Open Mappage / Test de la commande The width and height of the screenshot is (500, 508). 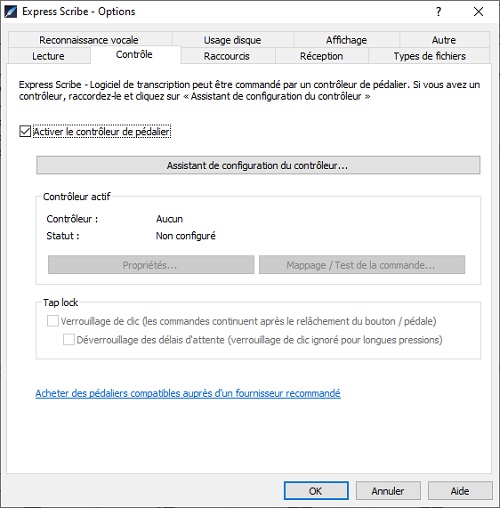pos(362,265)
